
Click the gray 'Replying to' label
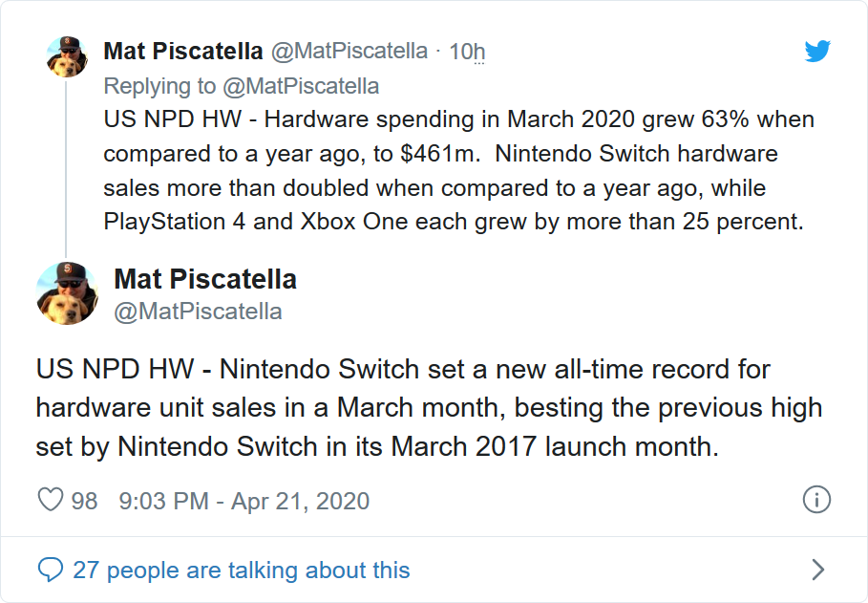(x=159, y=86)
